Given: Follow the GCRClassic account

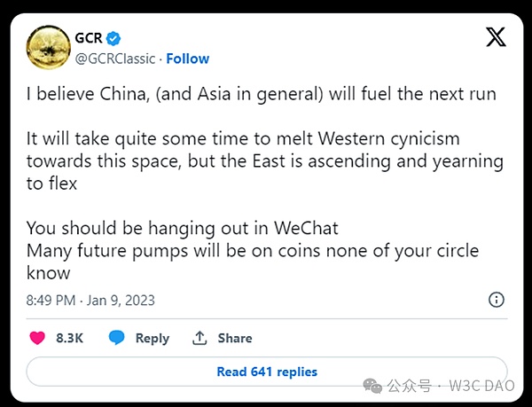Looking at the screenshot, I should (187, 59).
